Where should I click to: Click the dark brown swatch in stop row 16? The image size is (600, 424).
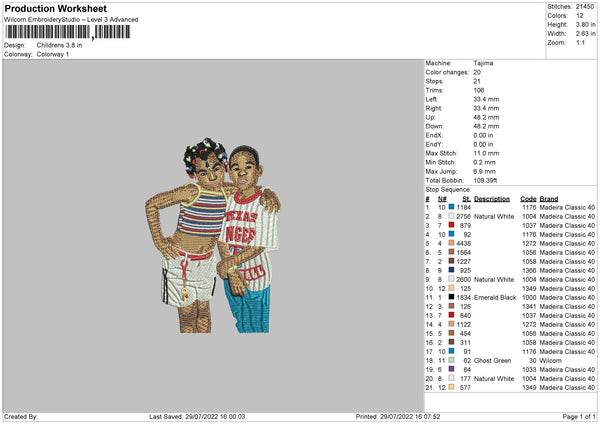(x=452, y=342)
